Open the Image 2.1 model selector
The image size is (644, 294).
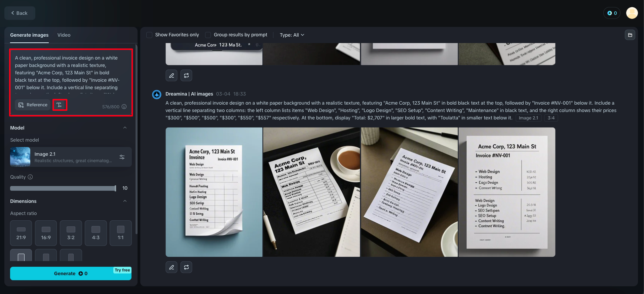click(x=71, y=157)
